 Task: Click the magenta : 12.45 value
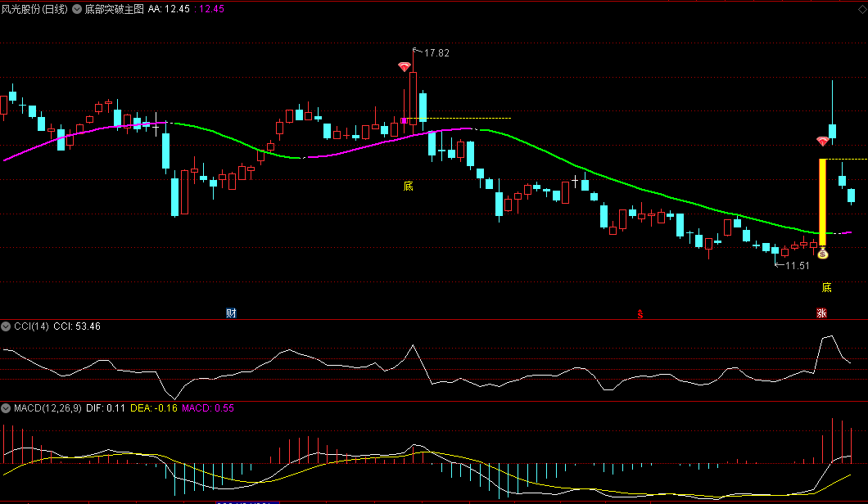pyautogui.click(x=210, y=9)
